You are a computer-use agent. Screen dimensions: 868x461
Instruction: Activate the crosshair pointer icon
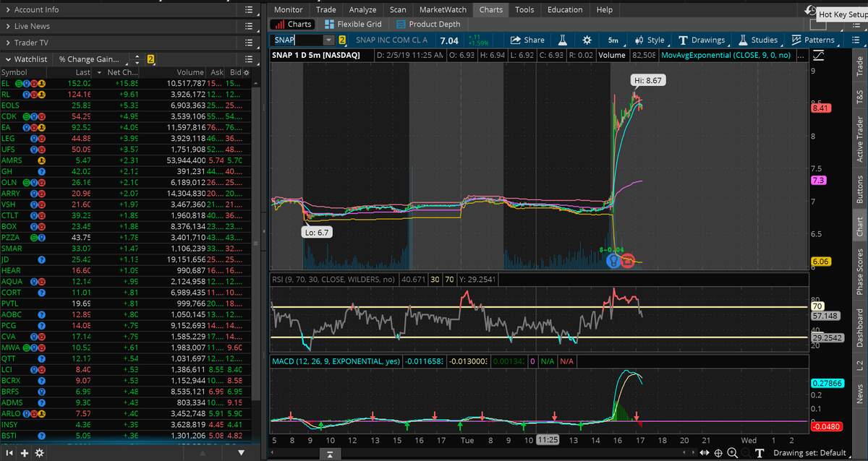coord(718,452)
